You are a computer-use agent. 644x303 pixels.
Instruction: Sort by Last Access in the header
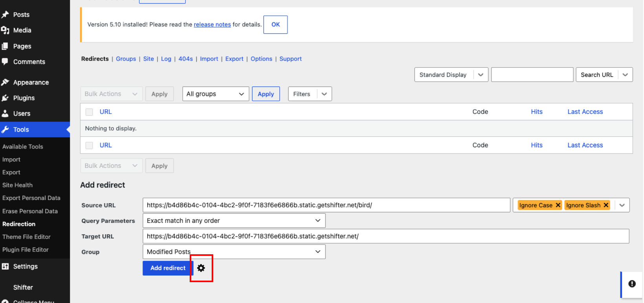point(585,112)
